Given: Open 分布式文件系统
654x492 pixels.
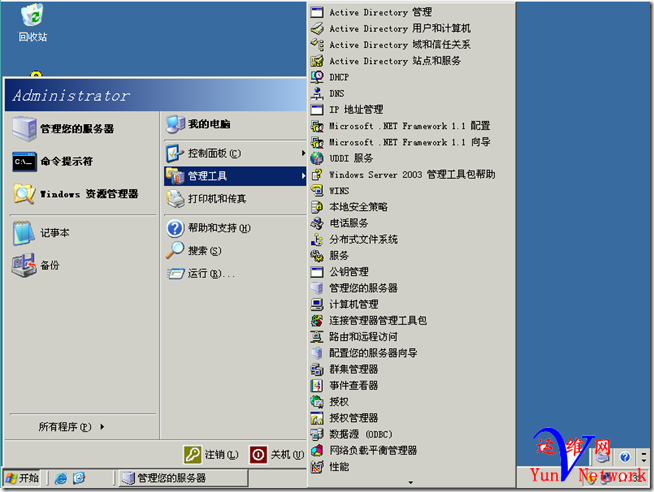Looking at the screenshot, I should tap(411, 240).
